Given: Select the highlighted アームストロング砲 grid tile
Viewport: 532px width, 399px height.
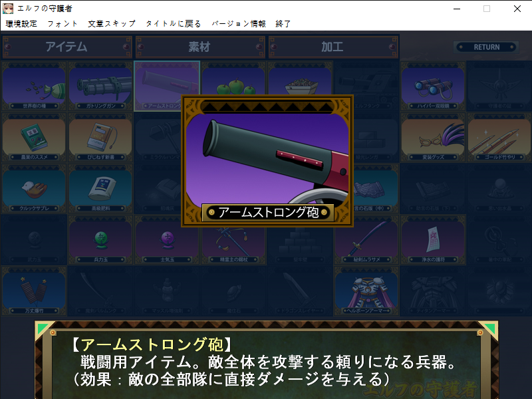Looking at the screenshot, I should (x=158, y=86).
